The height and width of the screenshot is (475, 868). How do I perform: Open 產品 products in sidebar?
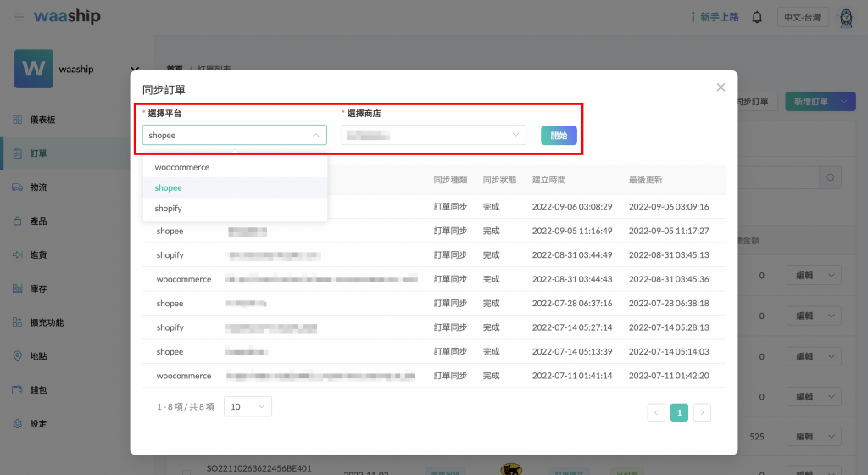38,221
